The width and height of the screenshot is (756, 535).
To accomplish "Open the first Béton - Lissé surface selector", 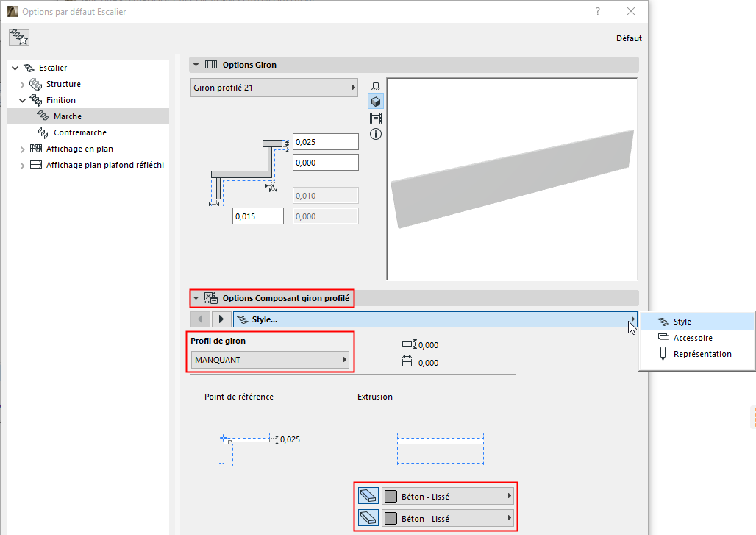I will (x=448, y=495).
